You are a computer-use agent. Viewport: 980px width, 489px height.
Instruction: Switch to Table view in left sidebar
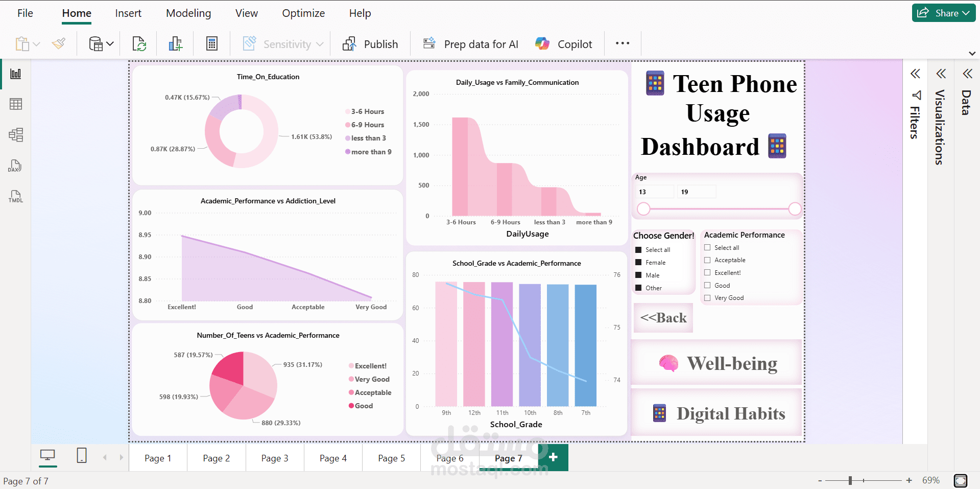16,104
